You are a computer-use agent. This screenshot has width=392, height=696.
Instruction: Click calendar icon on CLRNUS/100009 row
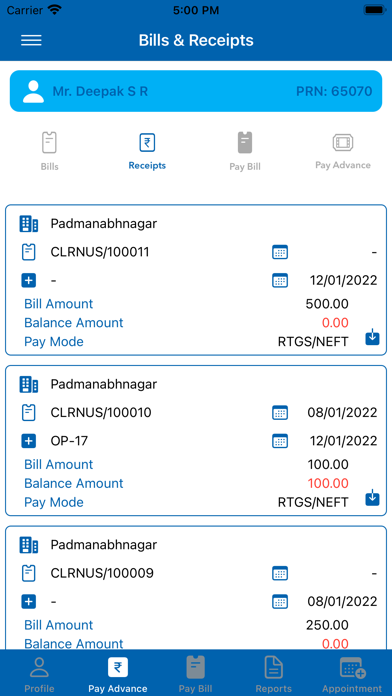coord(280,573)
